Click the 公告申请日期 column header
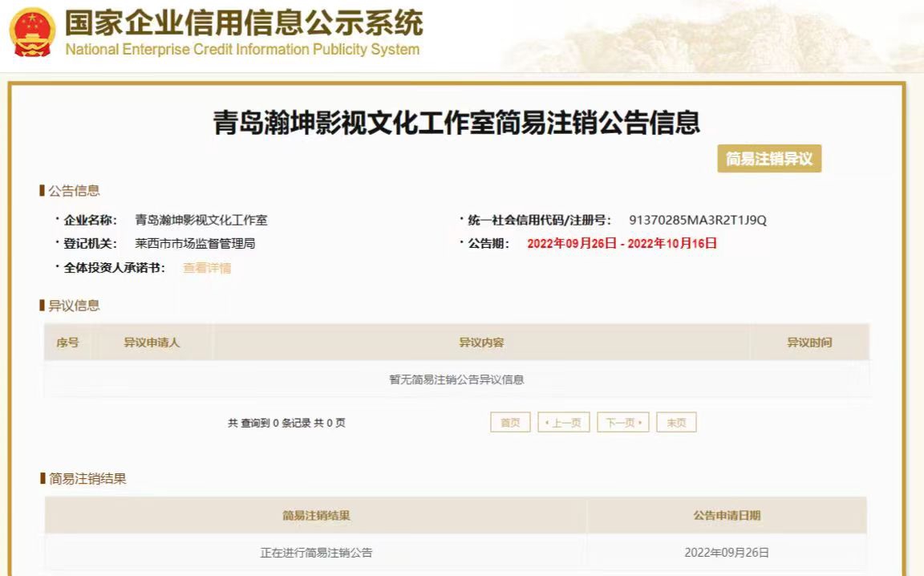924x576 pixels. pos(727,516)
